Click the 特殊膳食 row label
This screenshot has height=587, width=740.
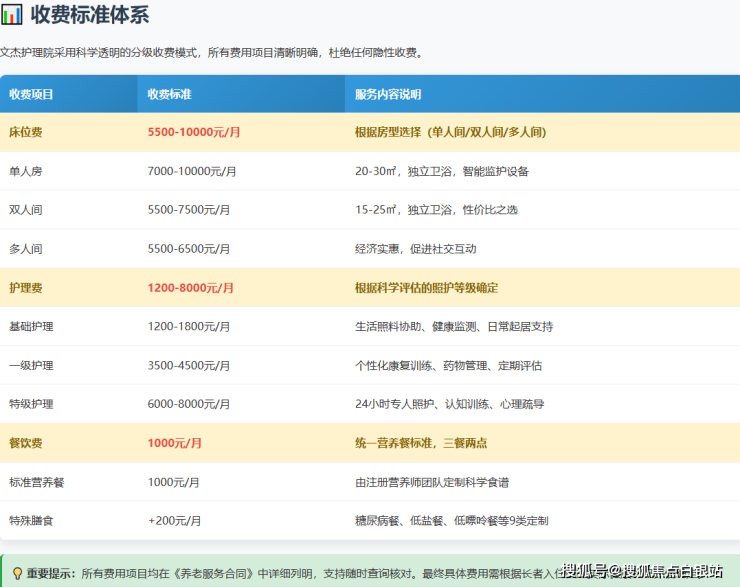[31, 521]
